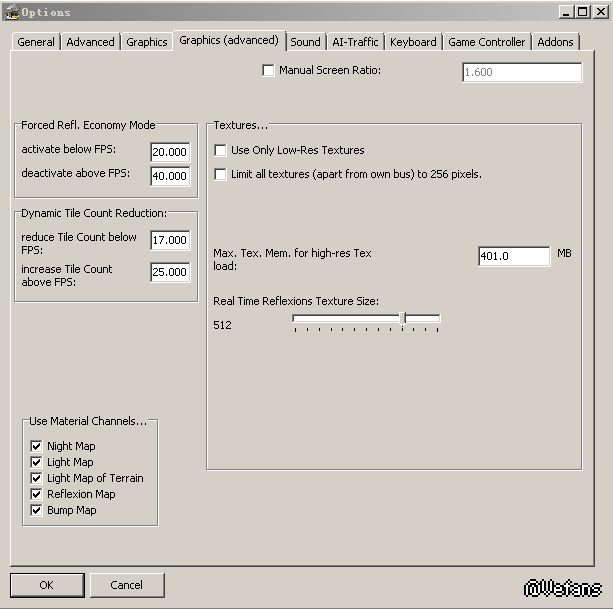The width and height of the screenshot is (613, 609).
Task: Click the Dynamic Tile Count Reduction label
Action: coord(94,213)
